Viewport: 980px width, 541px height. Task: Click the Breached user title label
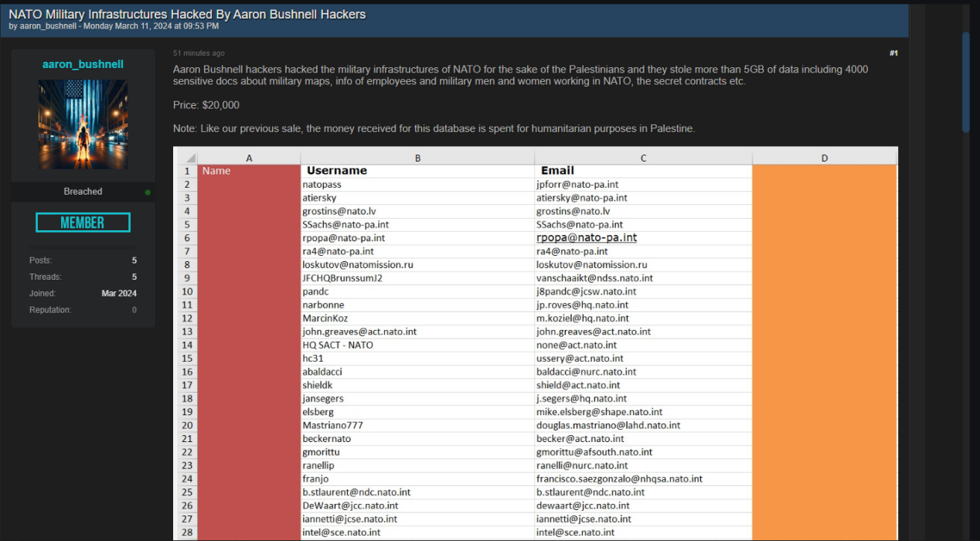(x=83, y=192)
